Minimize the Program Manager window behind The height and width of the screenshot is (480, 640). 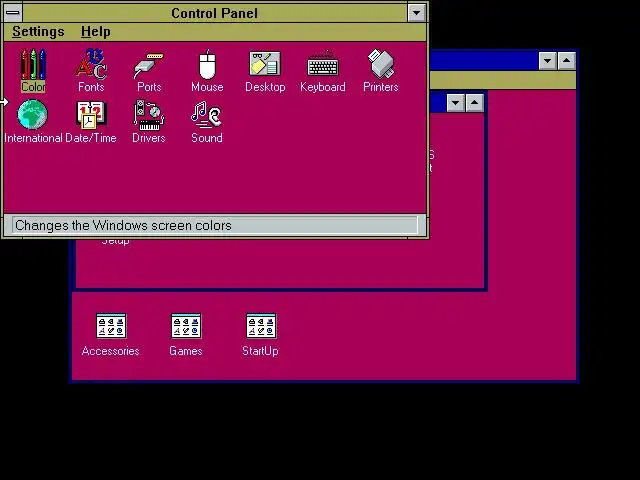tap(548, 61)
